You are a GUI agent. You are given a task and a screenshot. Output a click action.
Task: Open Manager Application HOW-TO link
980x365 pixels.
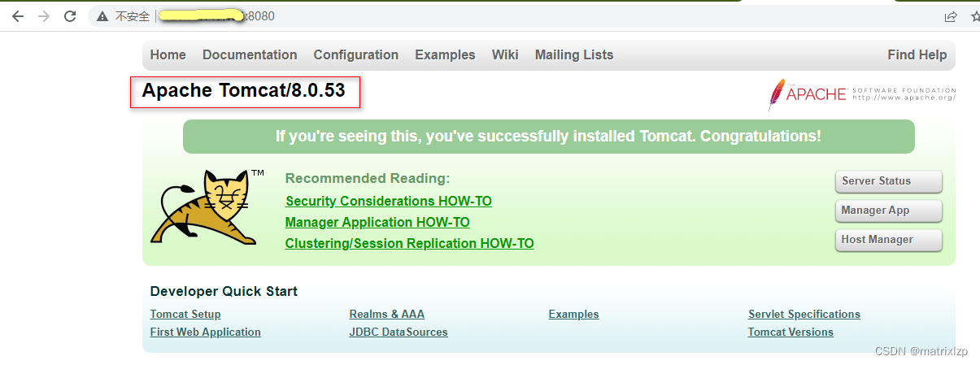click(x=377, y=222)
